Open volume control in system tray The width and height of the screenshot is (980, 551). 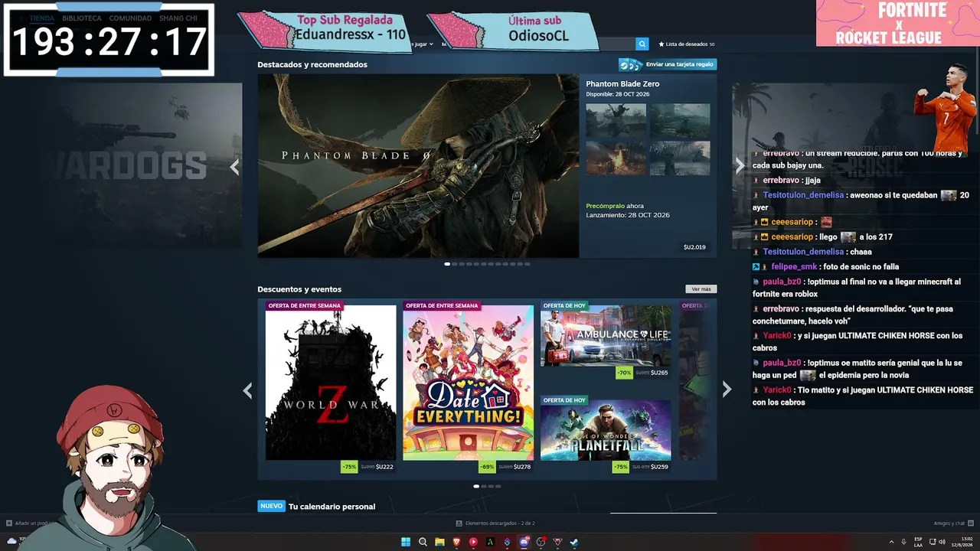pos(942,542)
